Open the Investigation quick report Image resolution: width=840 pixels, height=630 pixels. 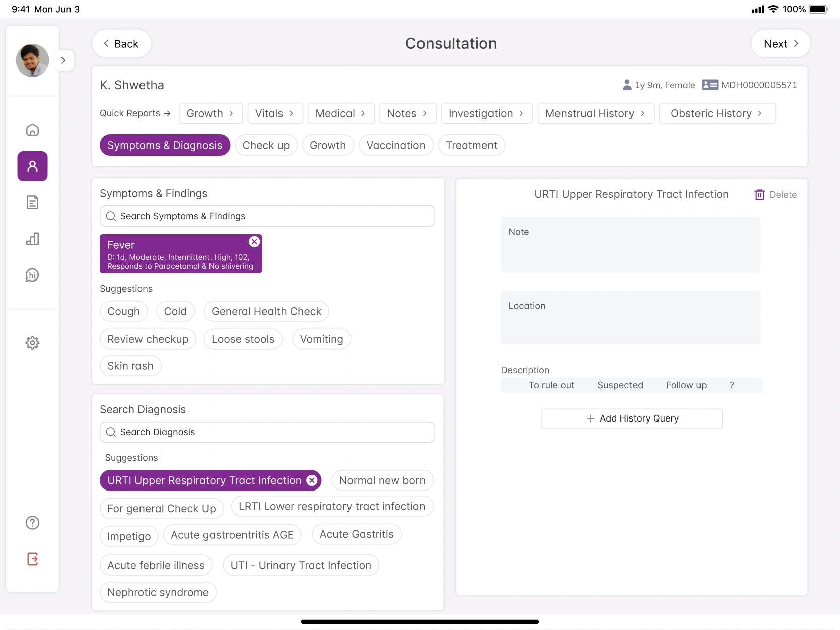coord(486,113)
